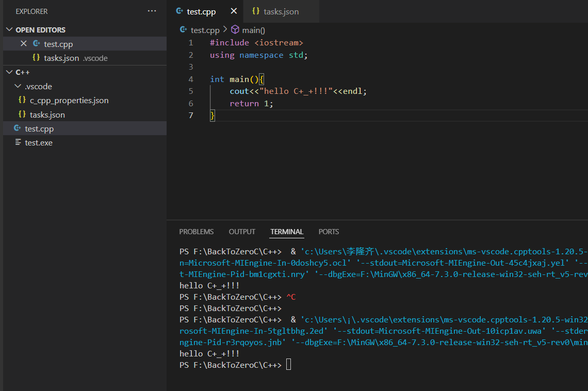Collapse the C++ workspace folder section
The height and width of the screenshot is (391, 588).
(x=9, y=72)
